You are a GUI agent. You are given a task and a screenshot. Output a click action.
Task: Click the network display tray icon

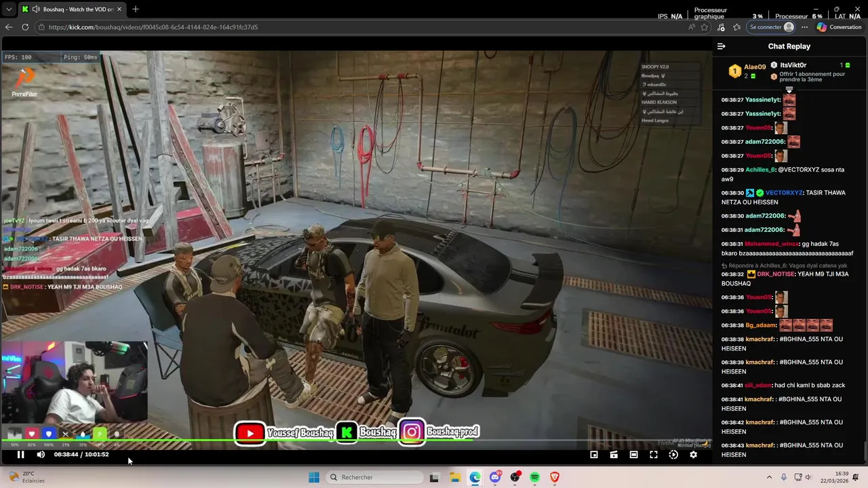[798, 477]
